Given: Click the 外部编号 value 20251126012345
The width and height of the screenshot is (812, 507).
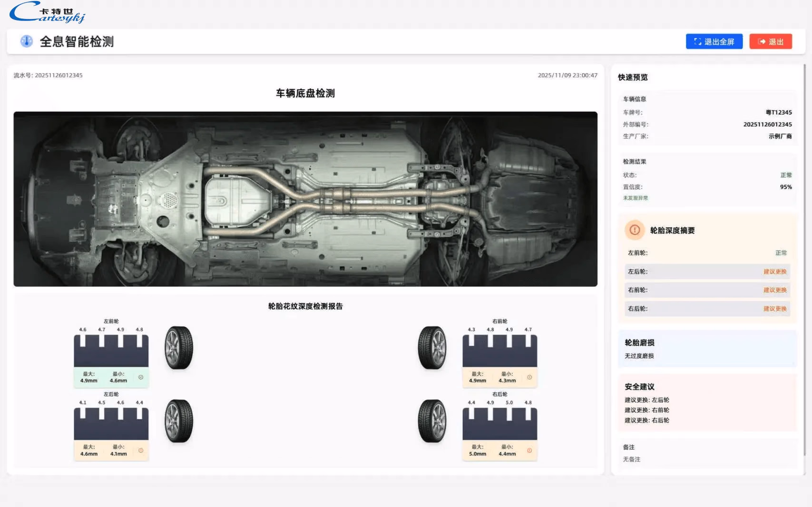Looking at the screenshot, I should (768, 124).
